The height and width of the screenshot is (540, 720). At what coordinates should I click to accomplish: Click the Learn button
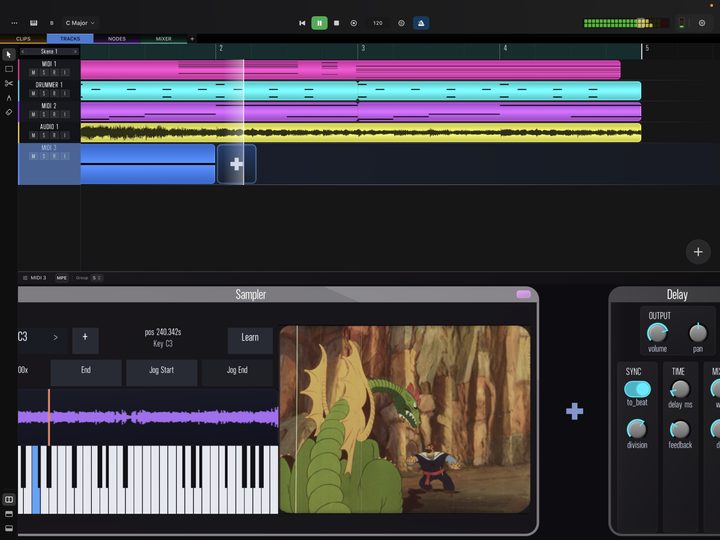250,340
